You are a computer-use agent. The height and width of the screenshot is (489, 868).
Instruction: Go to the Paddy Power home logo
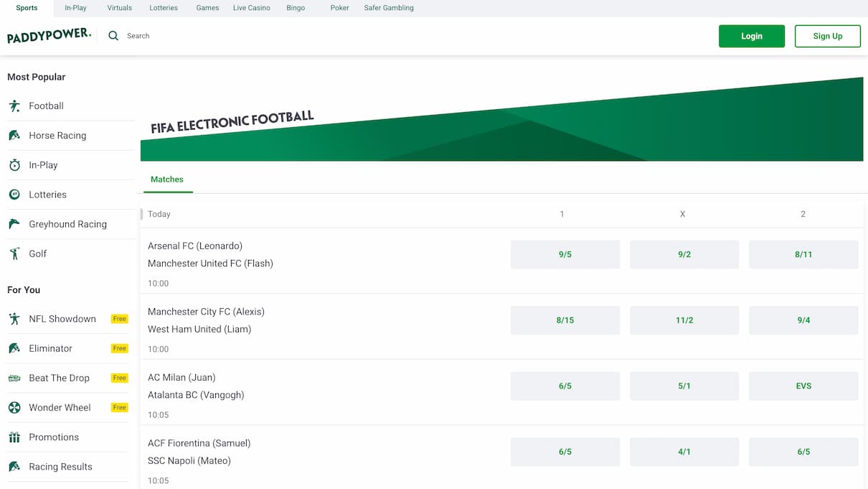coord(49,36)
